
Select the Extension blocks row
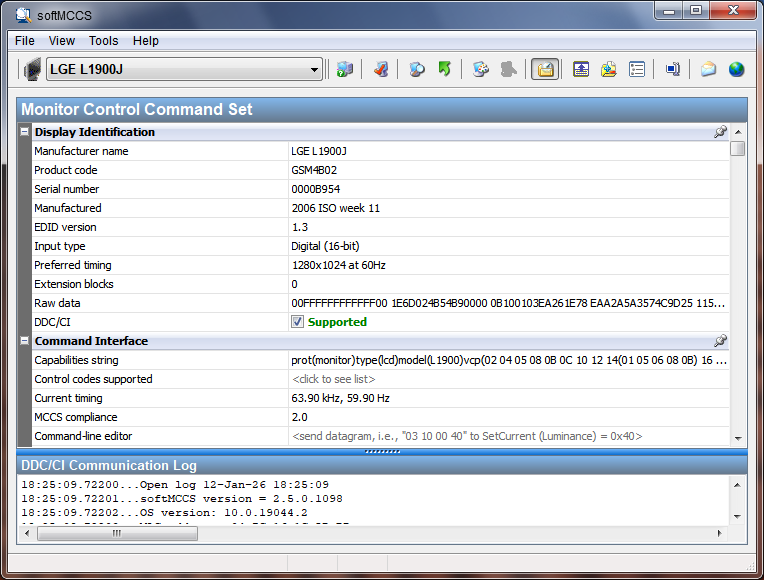click(381, 284)
